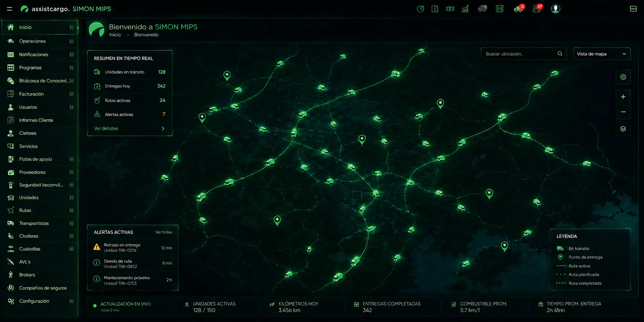Click the Inicio breadcrumb link
This screenshot has height=322, width=644.
pos(115,35)
